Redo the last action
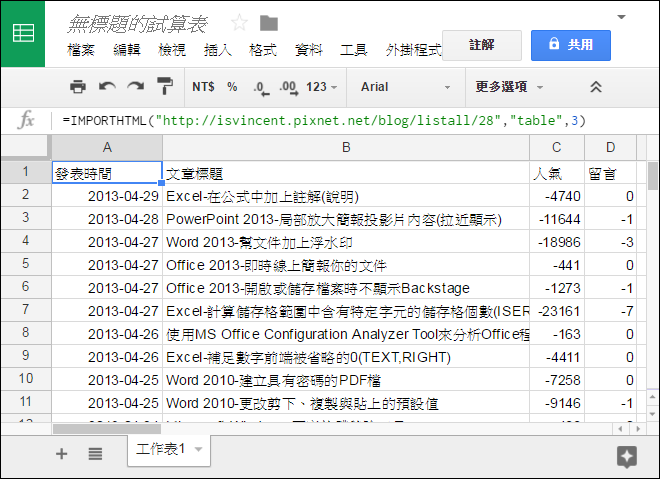The width and height of the screenshot is (660, 479). click(x=136, y=87)
